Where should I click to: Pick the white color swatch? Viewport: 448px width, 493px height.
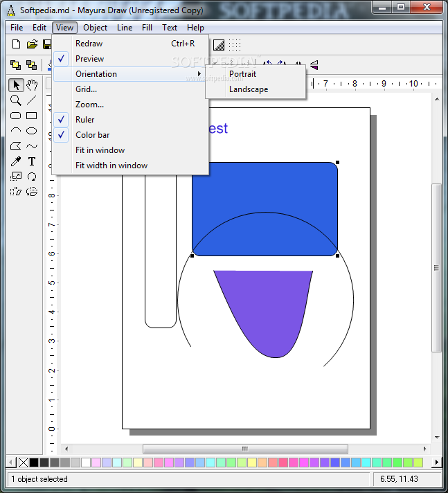[x=86, y=463]
